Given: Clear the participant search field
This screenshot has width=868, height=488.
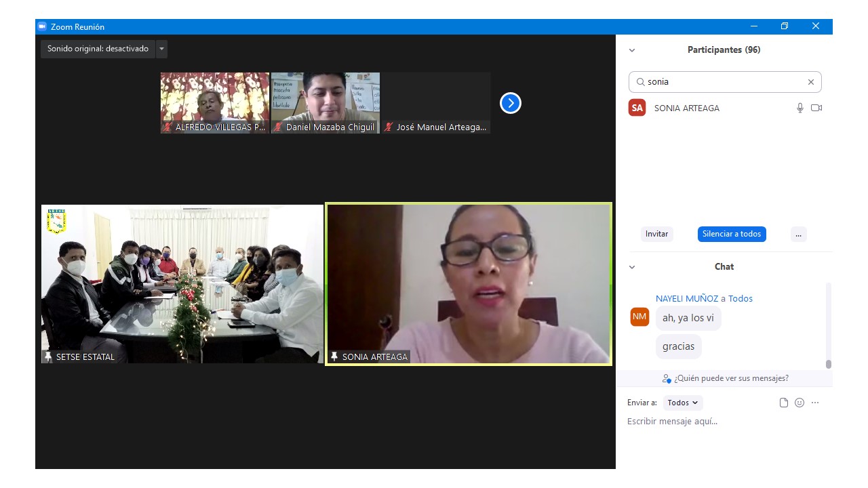Looking at the screenshot, I should 810,82.
